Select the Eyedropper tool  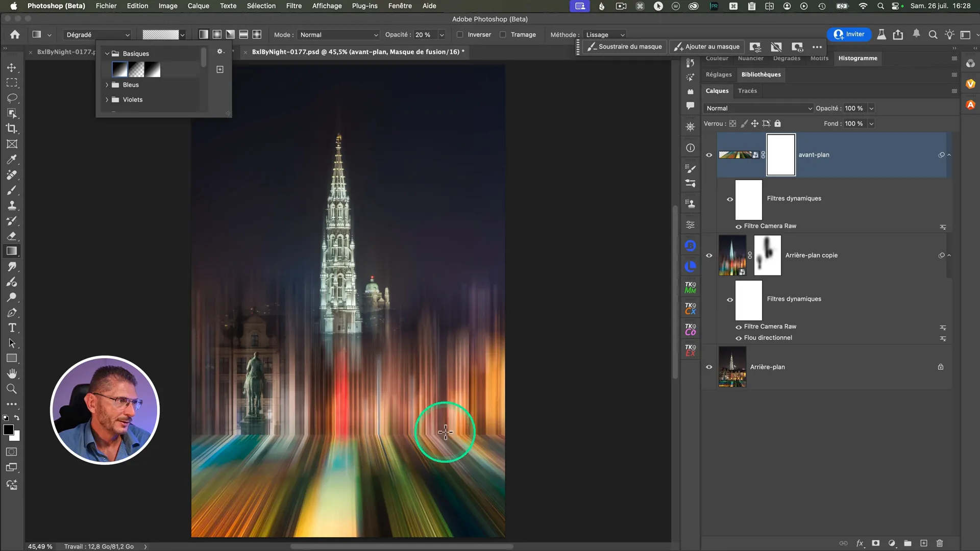click(x=12, y=159)
